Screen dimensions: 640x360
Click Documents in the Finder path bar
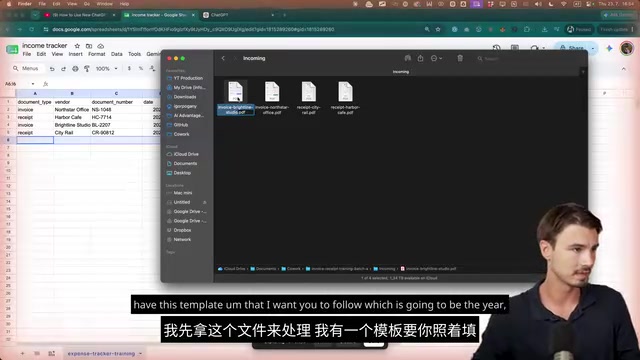tap(263, 269)
